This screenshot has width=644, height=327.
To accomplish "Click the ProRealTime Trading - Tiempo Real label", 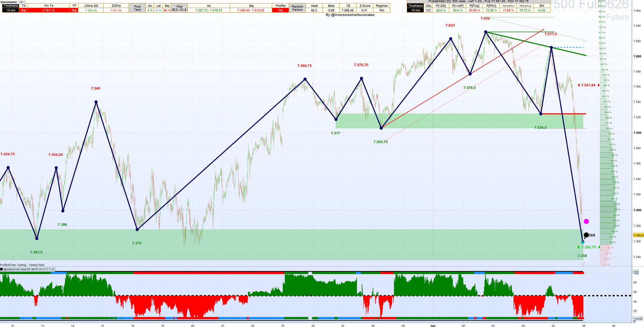I will 22,265.
